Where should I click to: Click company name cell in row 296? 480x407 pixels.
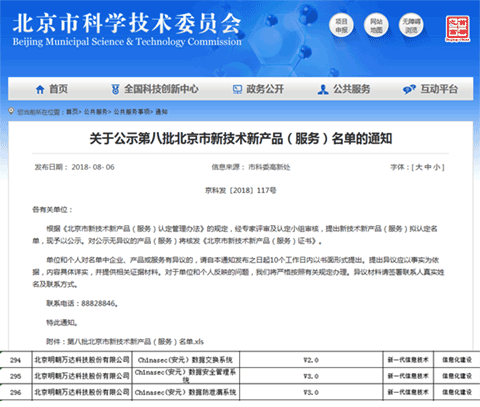pos(82,392)
